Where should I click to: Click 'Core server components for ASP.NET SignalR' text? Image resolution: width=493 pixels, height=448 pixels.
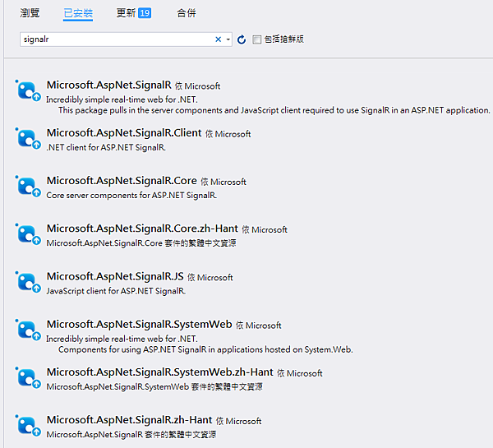point(131,195)
